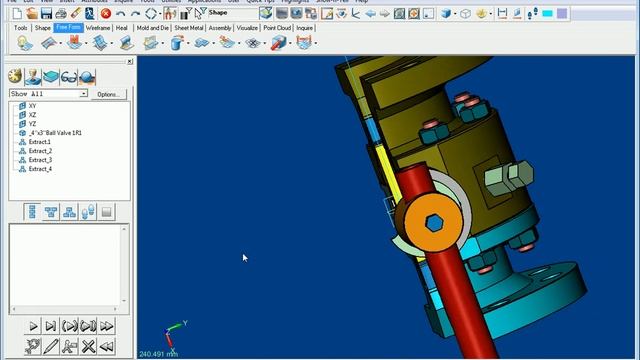Close the side panel with X
Viewport: 640px width, 360px height.
click(x=129, y=62)
